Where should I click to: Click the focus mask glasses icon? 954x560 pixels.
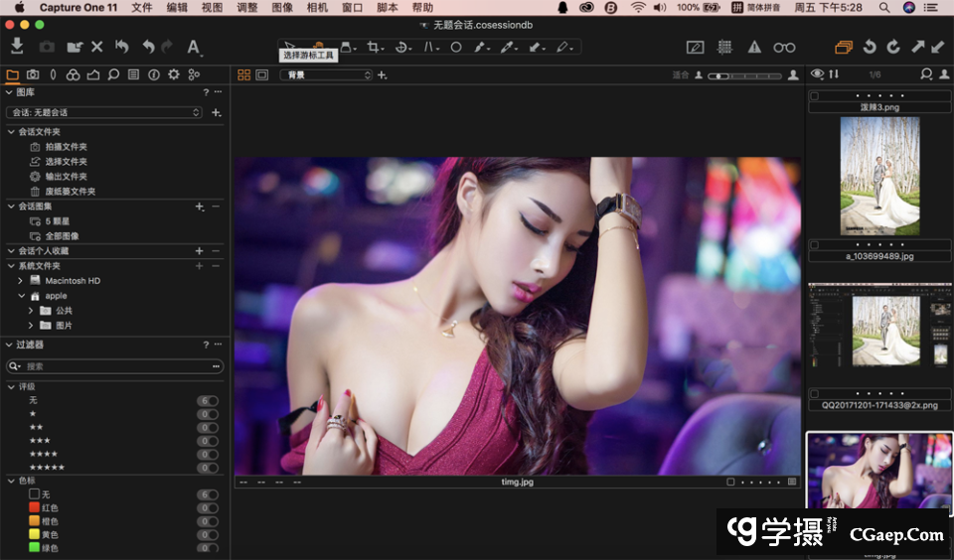tap(785, 47)
